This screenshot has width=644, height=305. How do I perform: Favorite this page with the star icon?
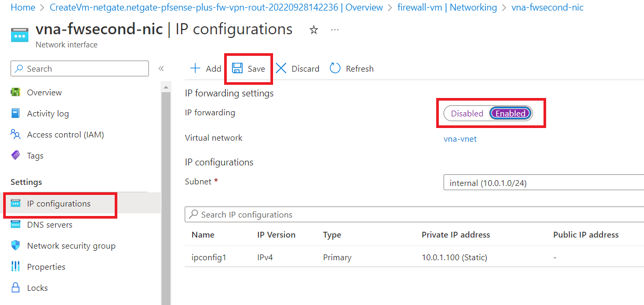[x=314, y=30]
